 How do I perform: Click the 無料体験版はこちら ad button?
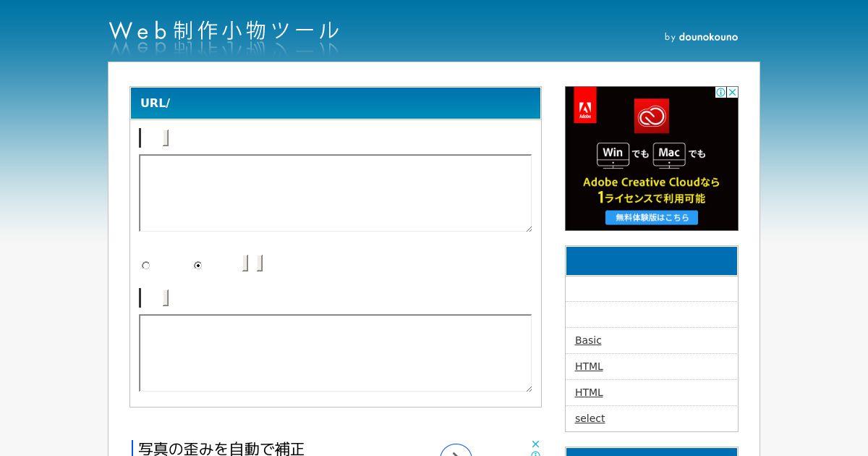pyautogui.click(x=652, y=217)
